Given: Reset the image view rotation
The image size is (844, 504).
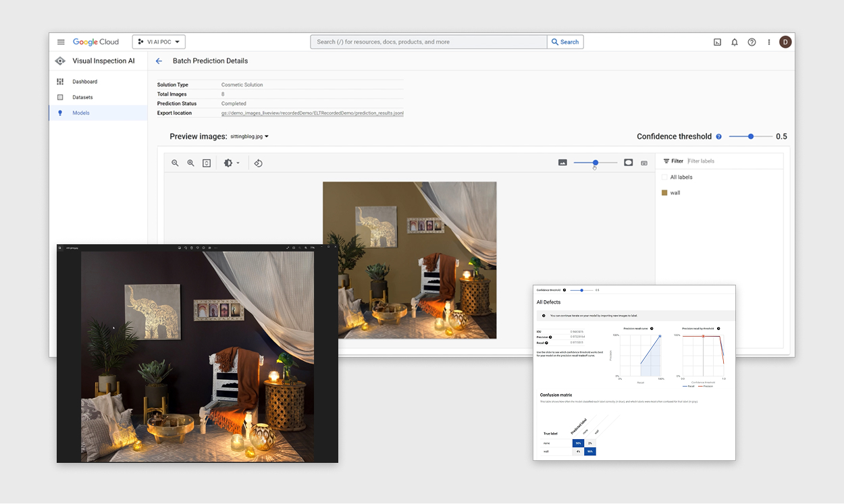Looking at the screenshot, I should click(x=258, y=163).
